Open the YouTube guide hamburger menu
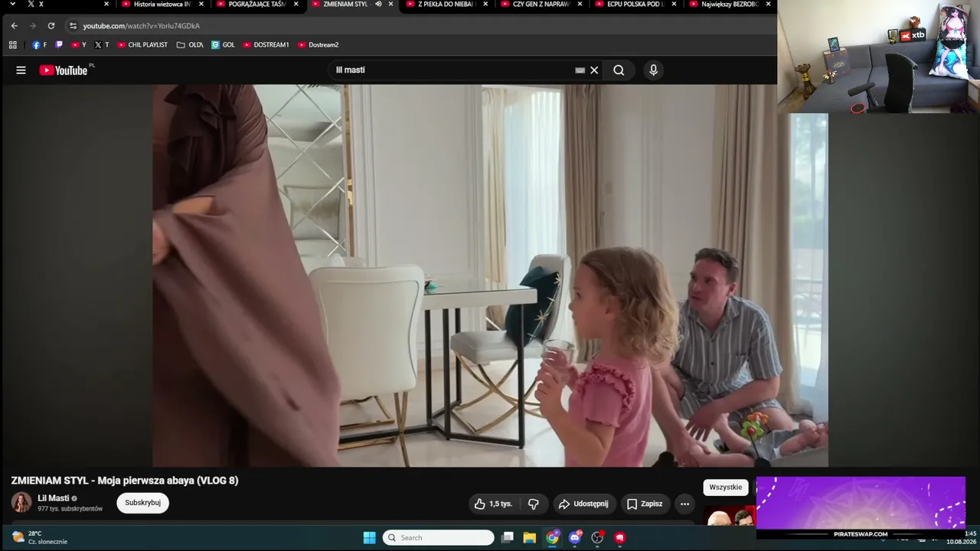The width and height of the screenshot is (980, 551). click(21, 70)
